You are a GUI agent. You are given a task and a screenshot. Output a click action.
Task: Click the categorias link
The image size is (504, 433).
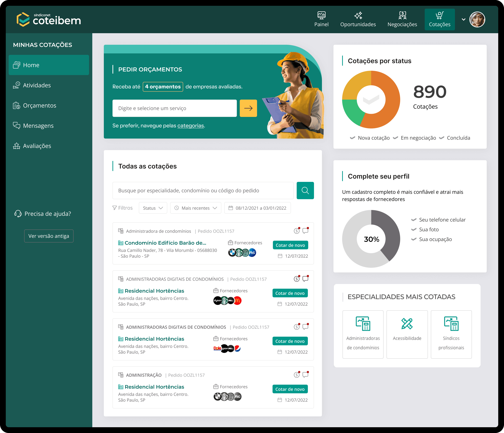pos(191,126)
